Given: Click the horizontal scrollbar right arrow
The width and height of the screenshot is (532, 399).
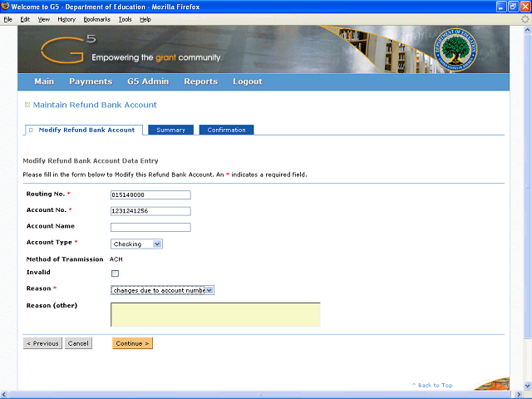Looking at the screenshot, I should click(x=519, y=395).
